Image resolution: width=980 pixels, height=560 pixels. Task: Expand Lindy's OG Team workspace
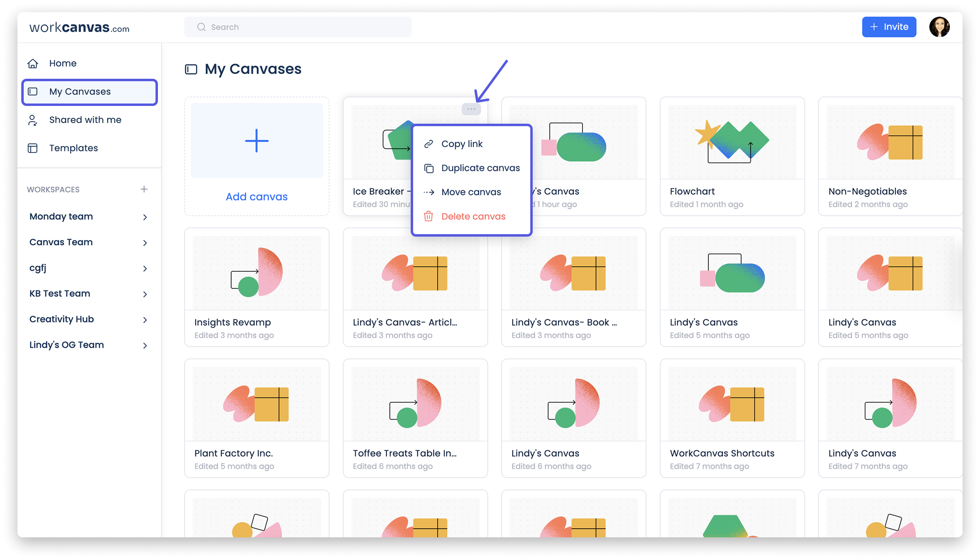coord(145,345)
